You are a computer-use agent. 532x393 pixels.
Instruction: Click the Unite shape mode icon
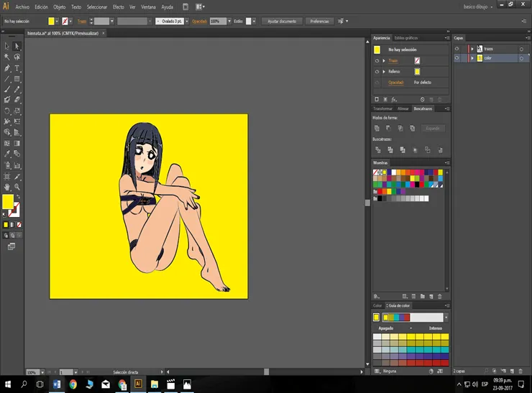point(377,128)
